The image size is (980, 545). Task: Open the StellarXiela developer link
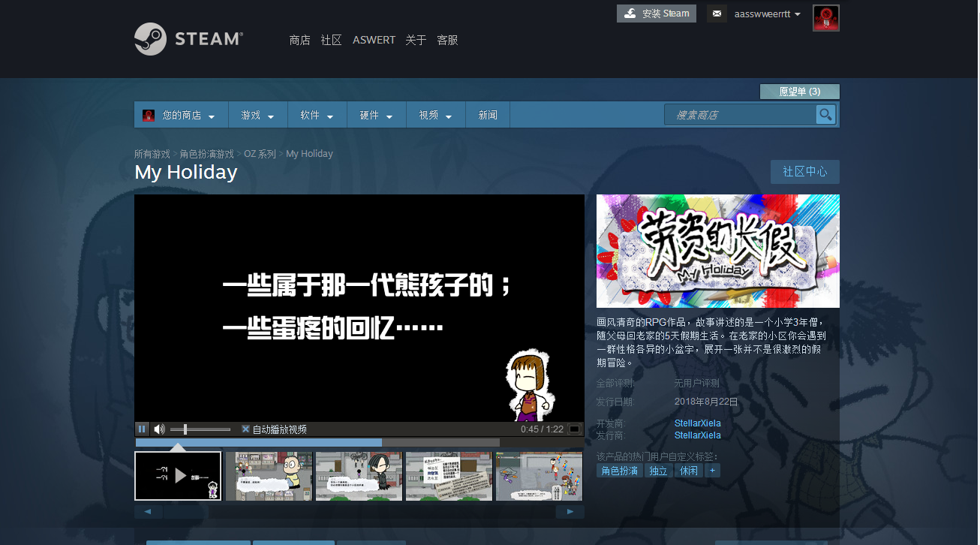(x=698, y=423)
